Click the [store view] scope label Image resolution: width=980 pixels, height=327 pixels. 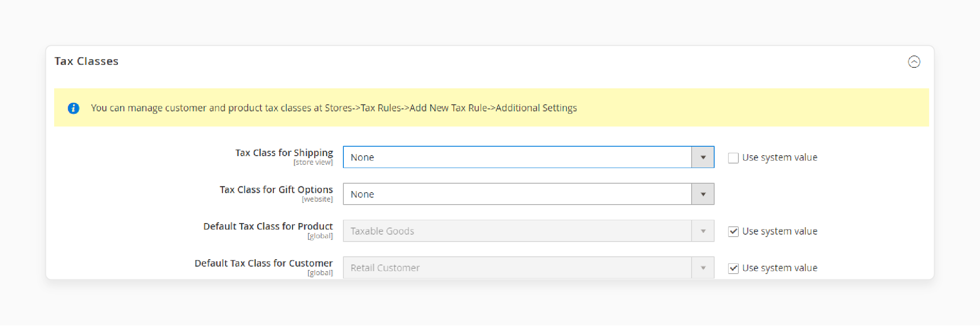313,162
